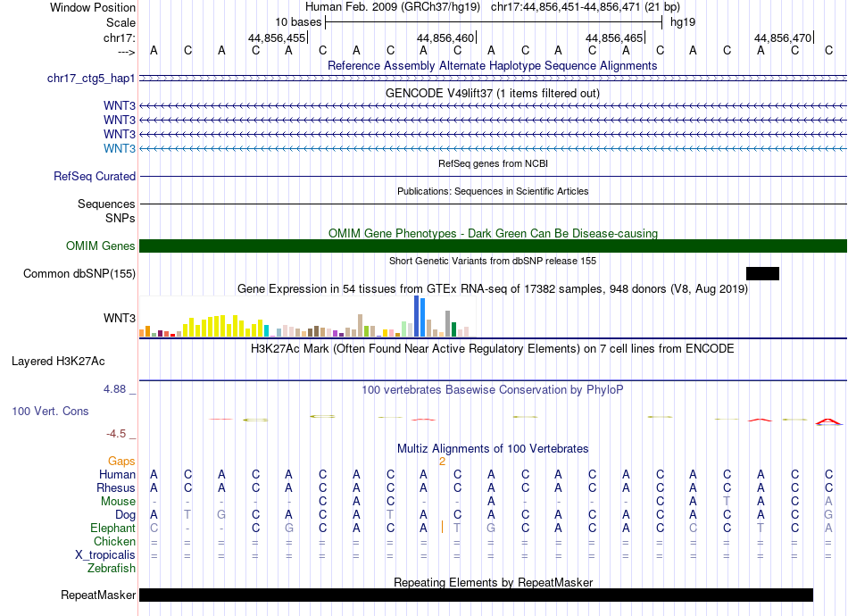Click position marker 44,856,470
The image size is (848, 616).
point(783,37)
